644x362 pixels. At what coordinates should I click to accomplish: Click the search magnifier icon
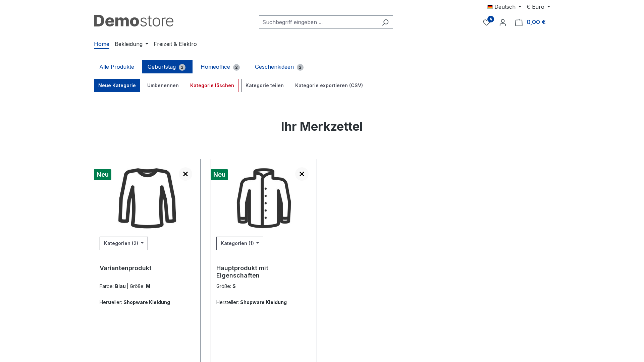pos(385,22)
